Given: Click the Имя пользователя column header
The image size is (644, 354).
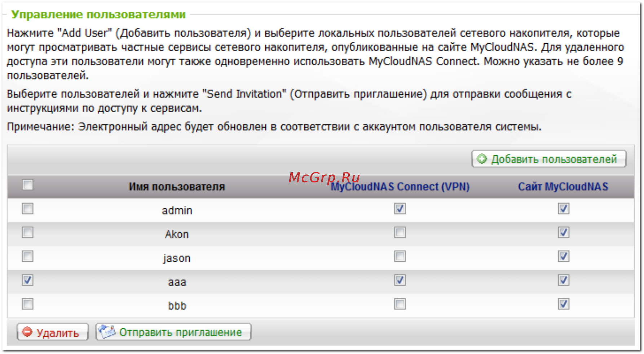Looking at the screenshot, I should coord(177,187).
